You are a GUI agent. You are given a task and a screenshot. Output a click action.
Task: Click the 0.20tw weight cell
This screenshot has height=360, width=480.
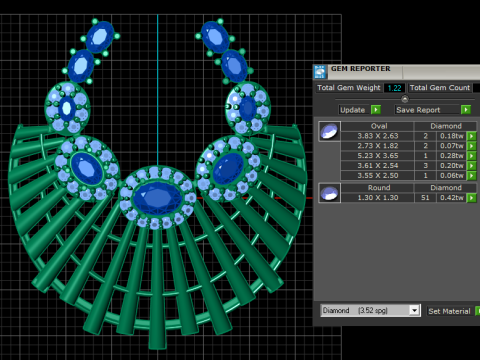point(452,166)
